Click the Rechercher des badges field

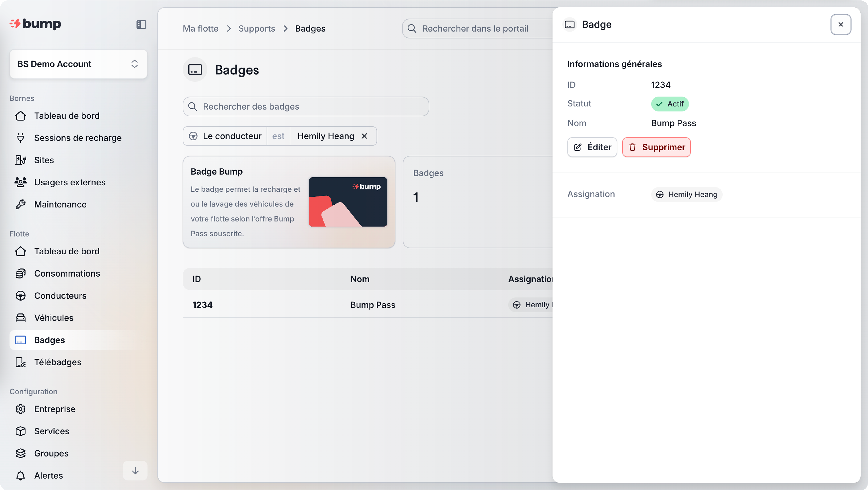point(306,106)
